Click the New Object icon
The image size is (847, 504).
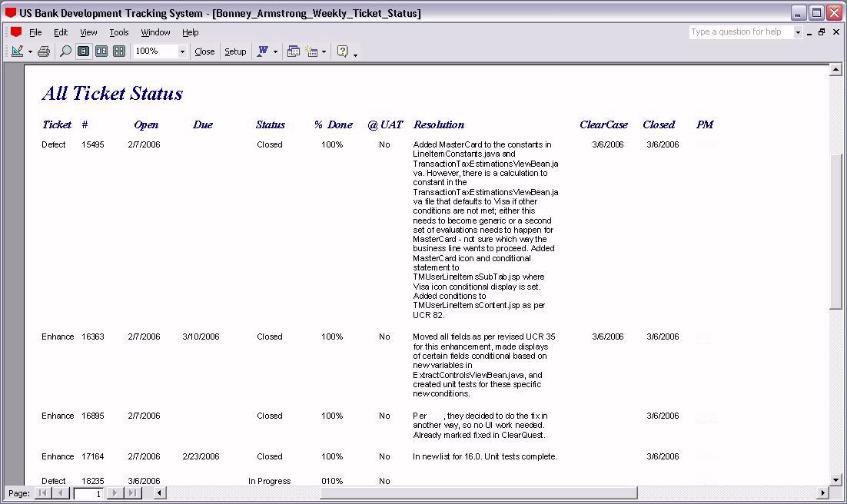point(311,51)
